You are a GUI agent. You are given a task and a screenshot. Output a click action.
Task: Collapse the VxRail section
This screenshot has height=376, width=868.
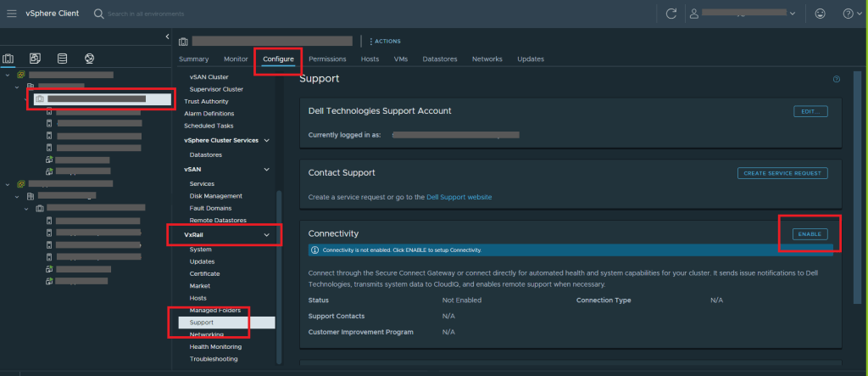pos(267,234)
